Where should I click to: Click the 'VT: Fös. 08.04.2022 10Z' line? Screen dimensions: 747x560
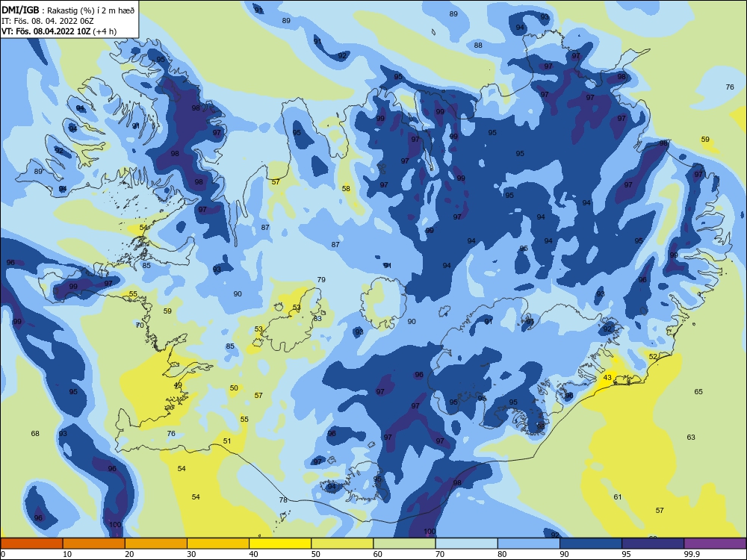coord(46,31)
